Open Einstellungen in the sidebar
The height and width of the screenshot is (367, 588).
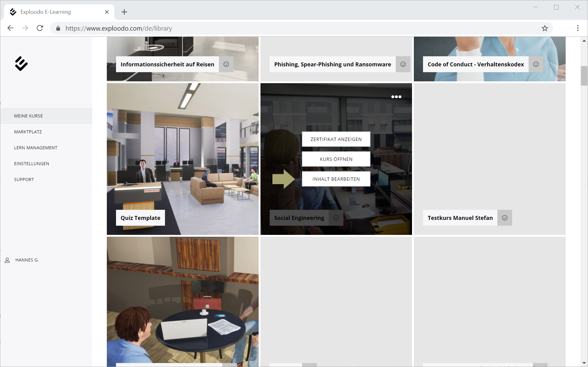[32, 164]
